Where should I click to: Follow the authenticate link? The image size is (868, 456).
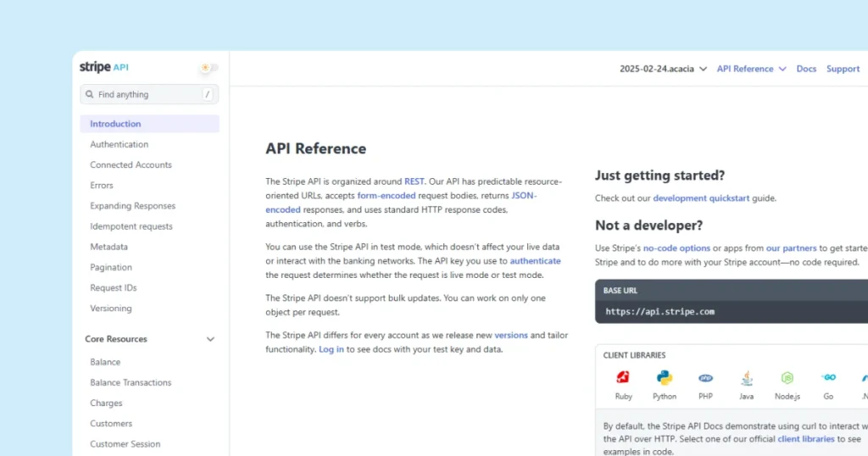536,261
